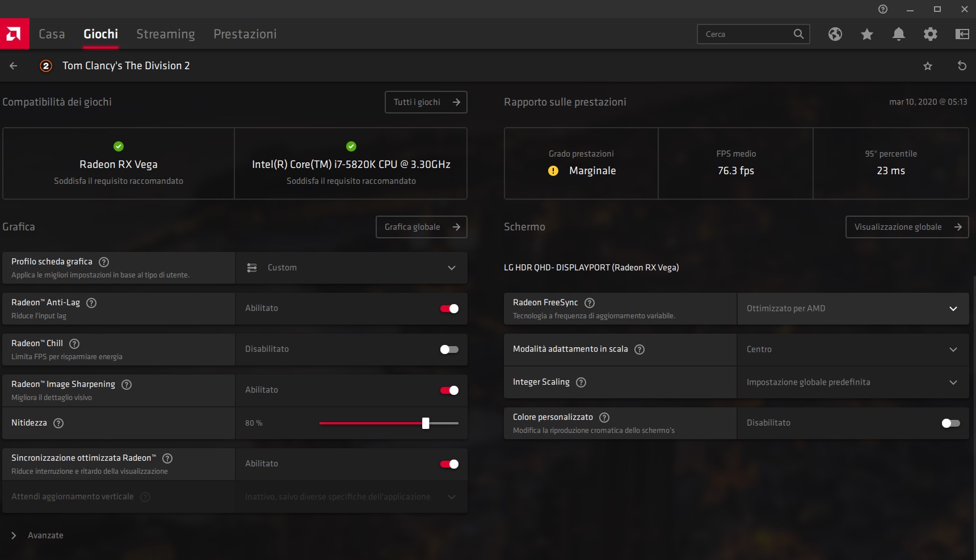Click the Tutti i giochi button
976x560 pixels.
(426, 102)
